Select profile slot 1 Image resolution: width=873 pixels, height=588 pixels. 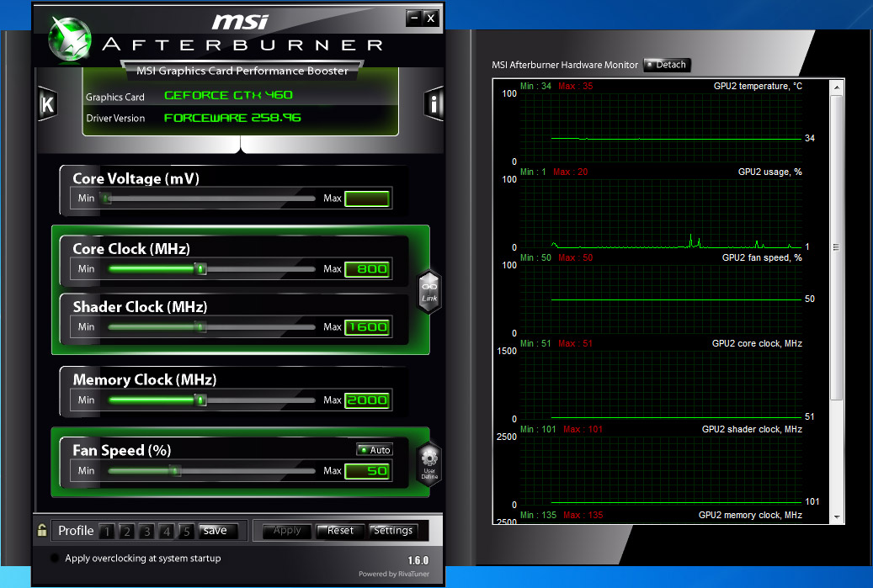click(107, 532)
